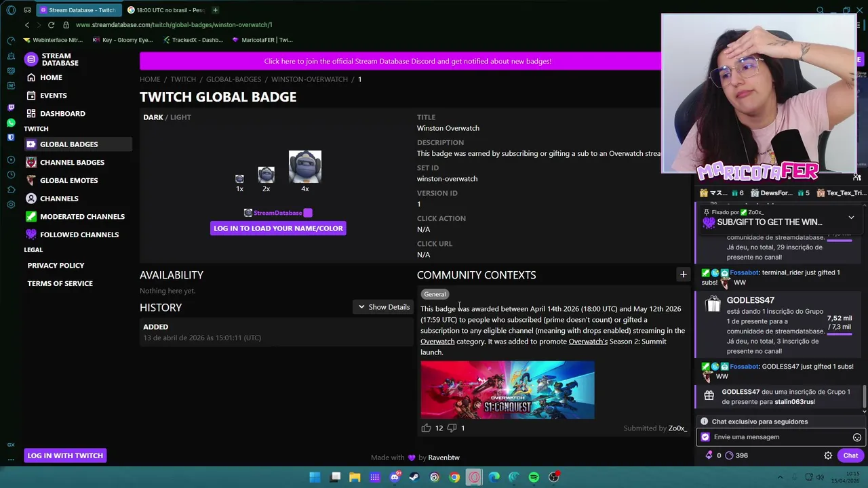Click the 2x Winston badge image
The width and height of the screenshot is (868, 488).
(266, 175)
